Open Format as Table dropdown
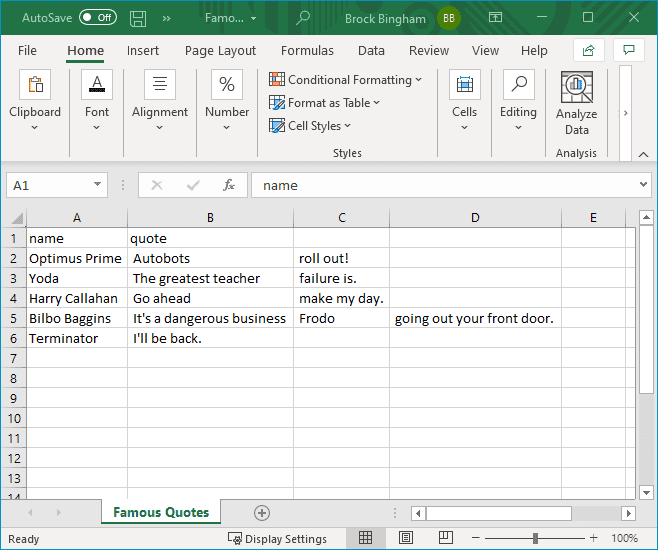The height and width of the screenshot is (550, 658). [324, 103]
